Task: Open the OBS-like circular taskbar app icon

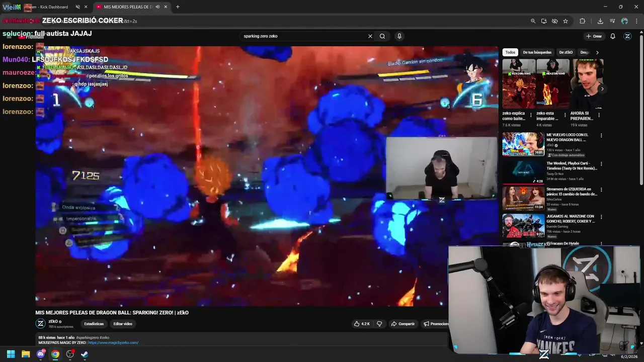Action: 70,354
